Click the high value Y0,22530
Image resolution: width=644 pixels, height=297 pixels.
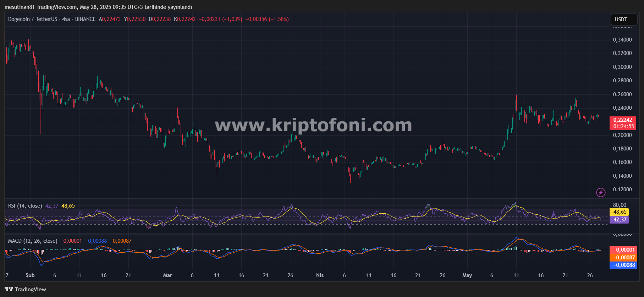coord(134,19)
